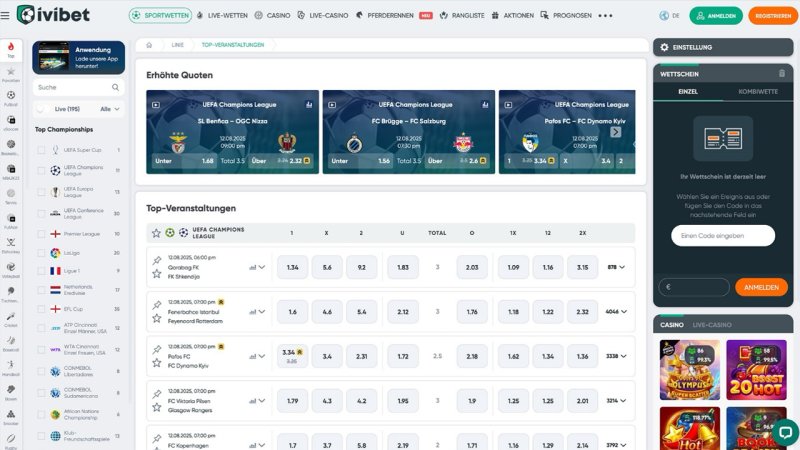Click the orange Registrieren button
800x450 pixels.
click(x=772, y=16)
